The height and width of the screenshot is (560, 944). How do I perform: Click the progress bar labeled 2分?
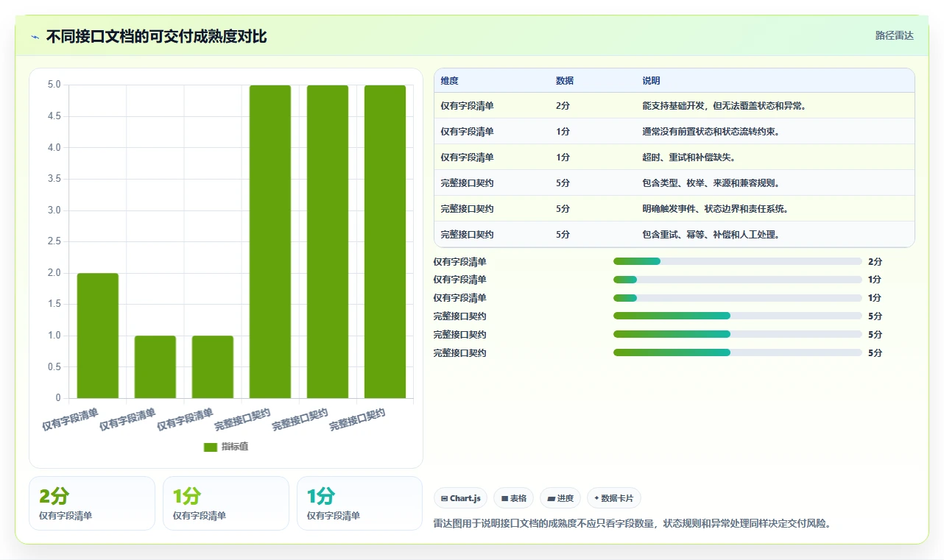737,261
